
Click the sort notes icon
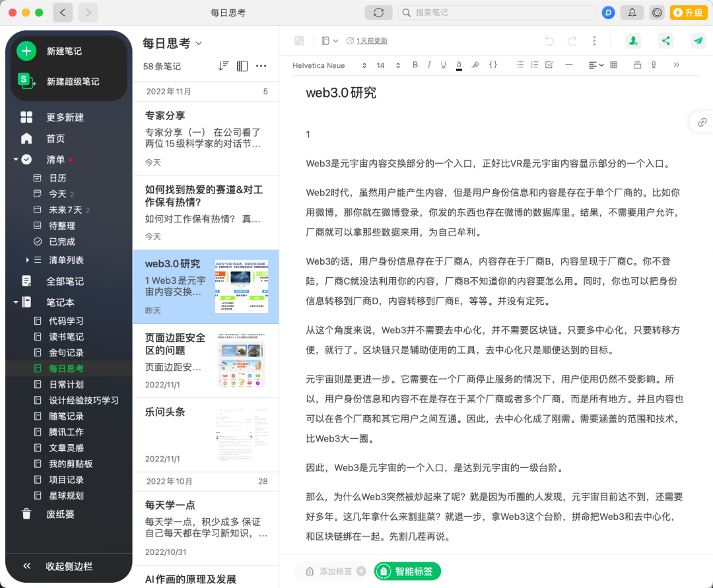tap(223, 66)
